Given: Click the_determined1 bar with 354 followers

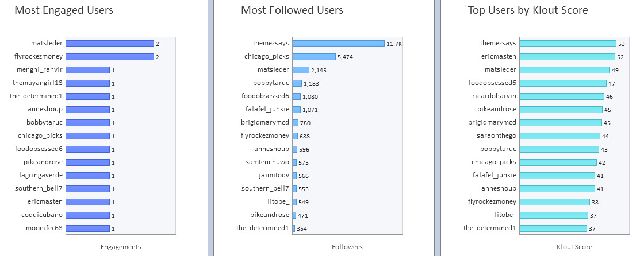Looking at the screenshot, I should [294, 228].
